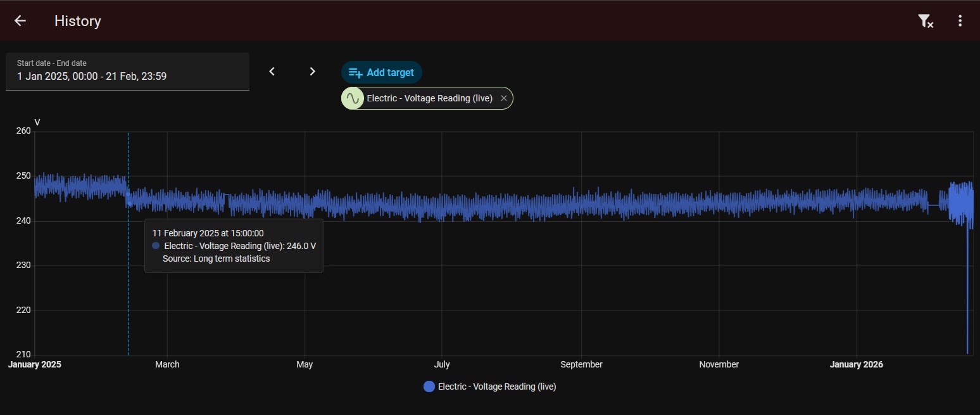Click the 11 February 2025 tooltip box
This screenshot has width=980, height=415.
pos(234,246)
